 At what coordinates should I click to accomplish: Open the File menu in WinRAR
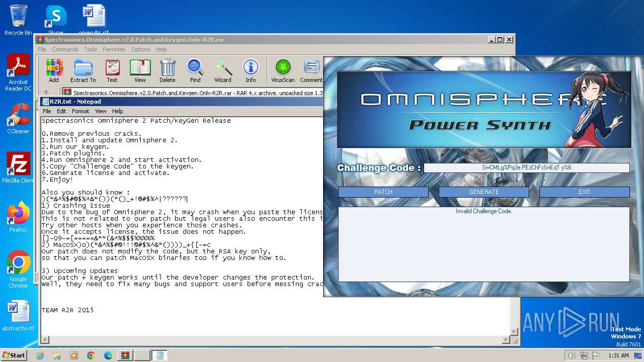(42, 49)
